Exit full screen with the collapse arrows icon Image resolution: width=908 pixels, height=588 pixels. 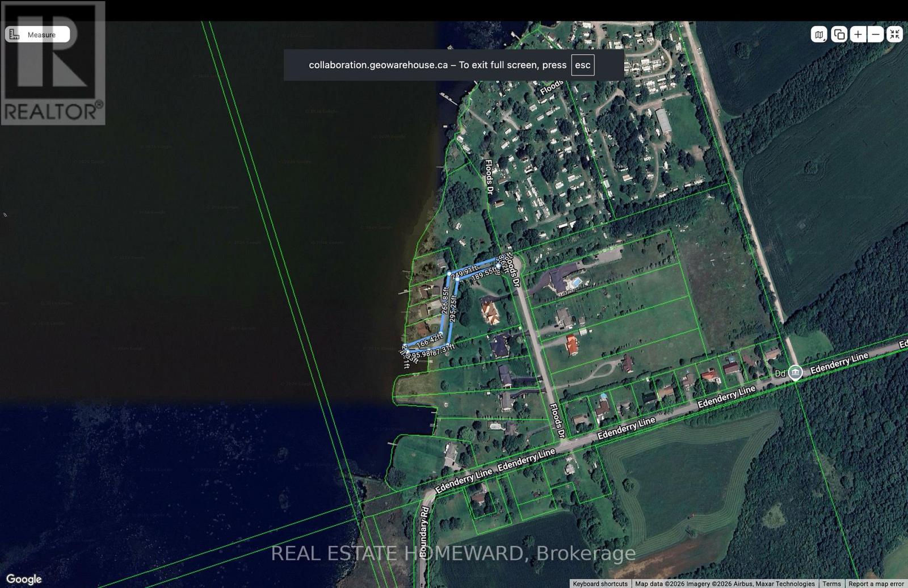click(894, 35)
